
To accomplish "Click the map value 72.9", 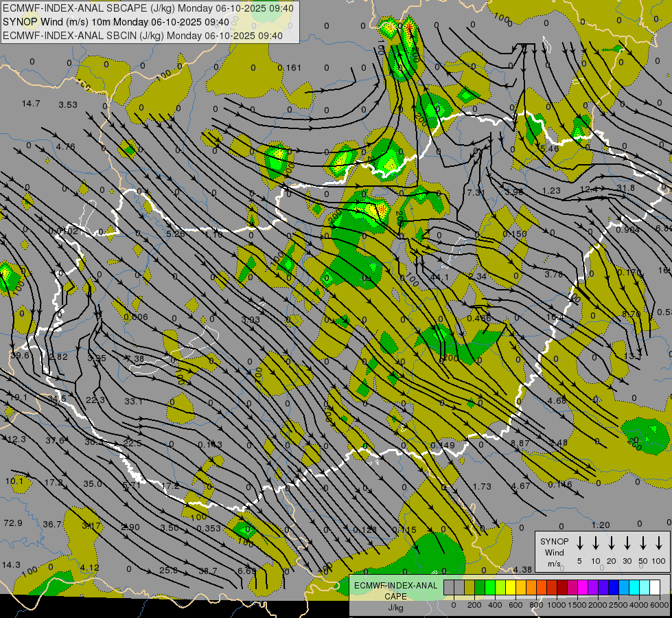I will click(13, 523).
